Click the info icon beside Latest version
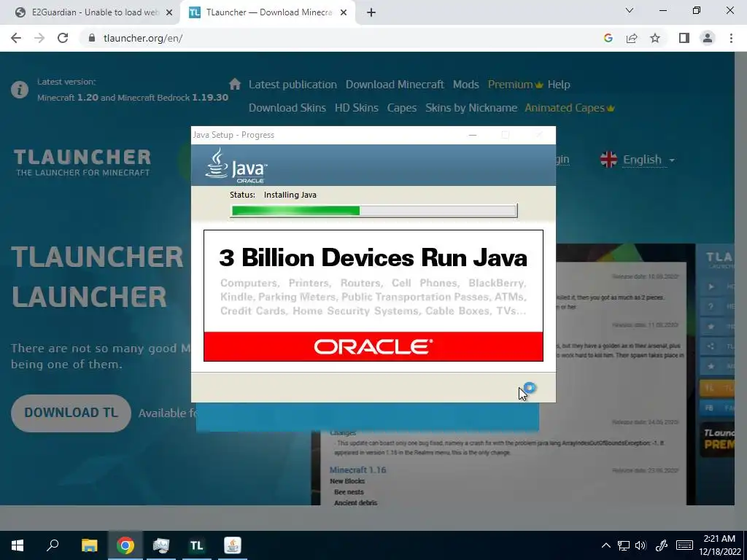This screenshot has height=560, width=747. (x=20, y=90)
